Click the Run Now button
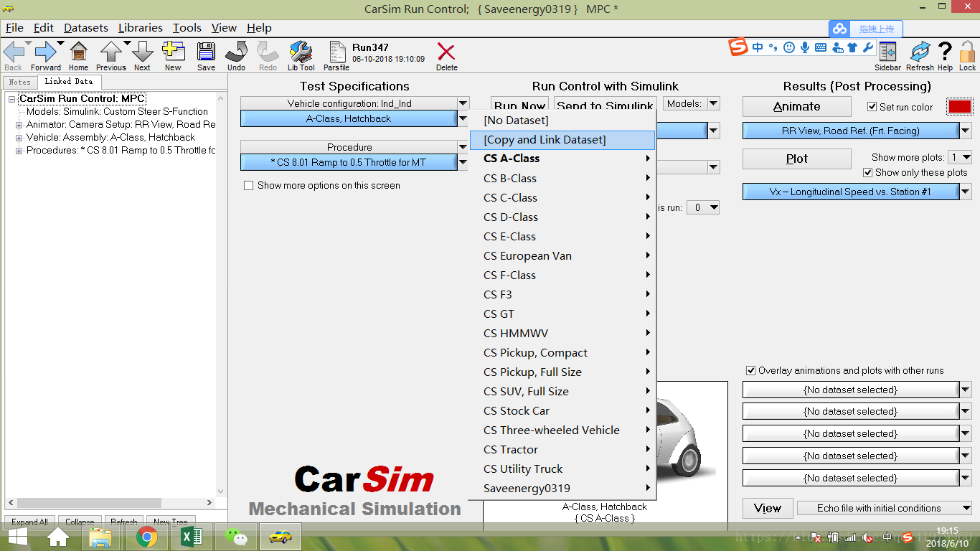Screen dimensions: 980x551 click(519, 105)
